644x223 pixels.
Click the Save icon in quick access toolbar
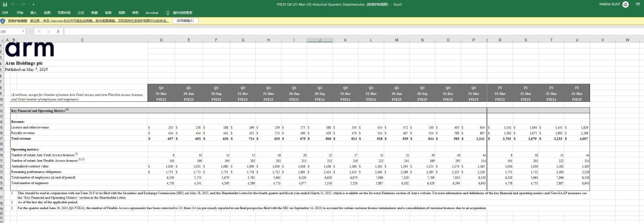[x=4, y=4]
